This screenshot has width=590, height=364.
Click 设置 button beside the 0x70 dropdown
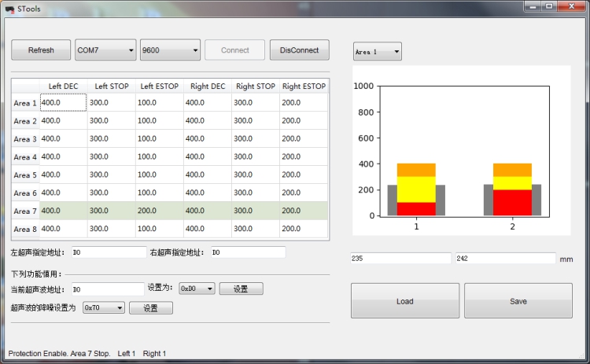pos(150,308)
